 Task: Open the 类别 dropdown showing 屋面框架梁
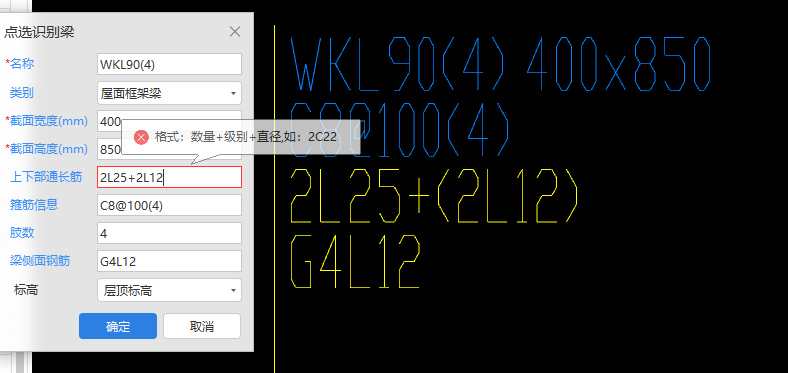pyautogui.click(x=169, y=93)
